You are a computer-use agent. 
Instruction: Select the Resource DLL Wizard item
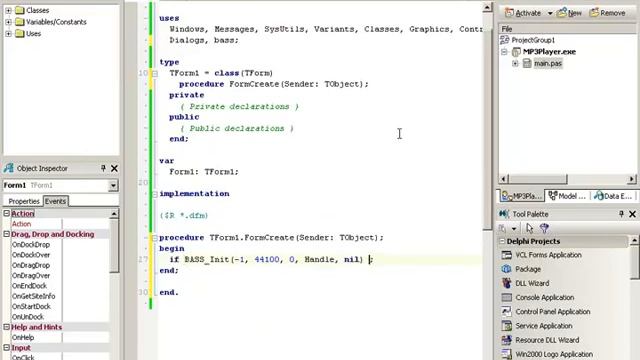[x=547, y=340]
